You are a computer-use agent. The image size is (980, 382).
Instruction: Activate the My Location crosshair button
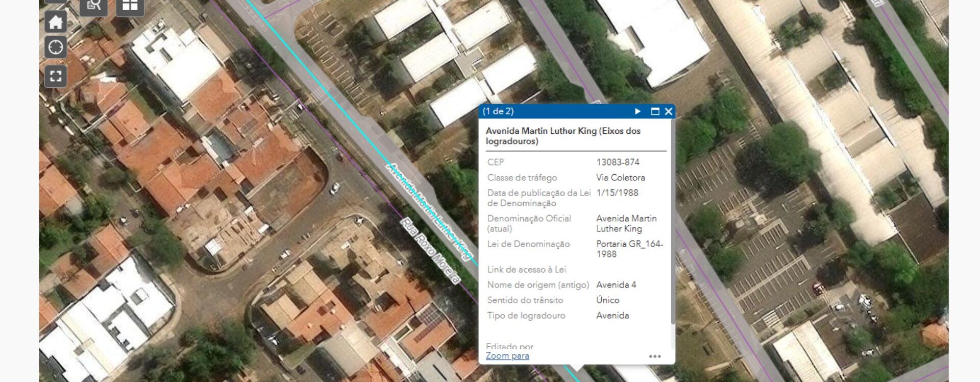tap(56, 47)
